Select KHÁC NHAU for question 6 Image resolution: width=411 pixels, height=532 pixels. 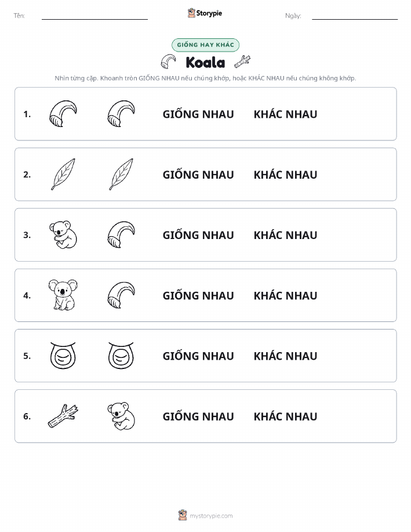point(286,417)
